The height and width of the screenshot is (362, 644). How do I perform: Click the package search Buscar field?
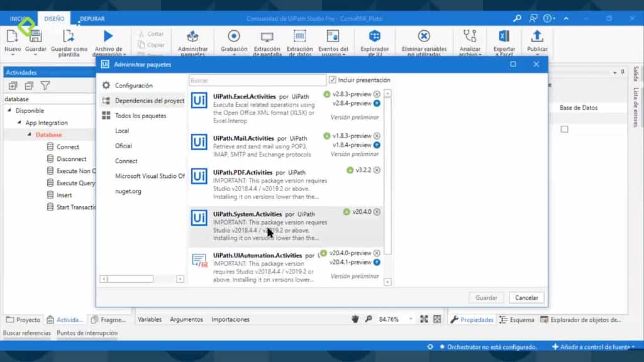(x=257, y=80)
